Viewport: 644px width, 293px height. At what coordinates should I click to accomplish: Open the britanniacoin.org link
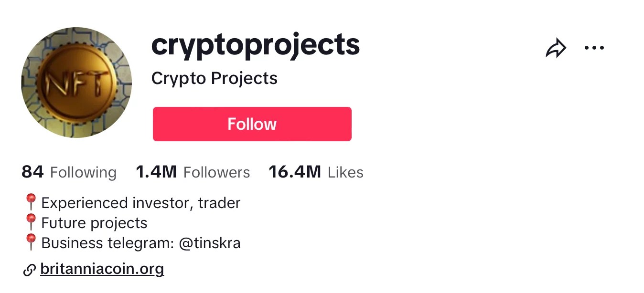pos(102,269)
